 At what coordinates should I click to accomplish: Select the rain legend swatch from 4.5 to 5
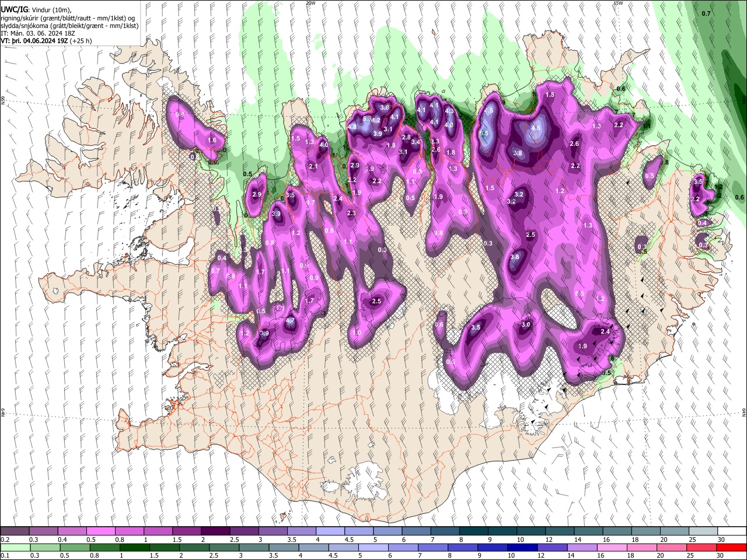(x=343, y=547)
